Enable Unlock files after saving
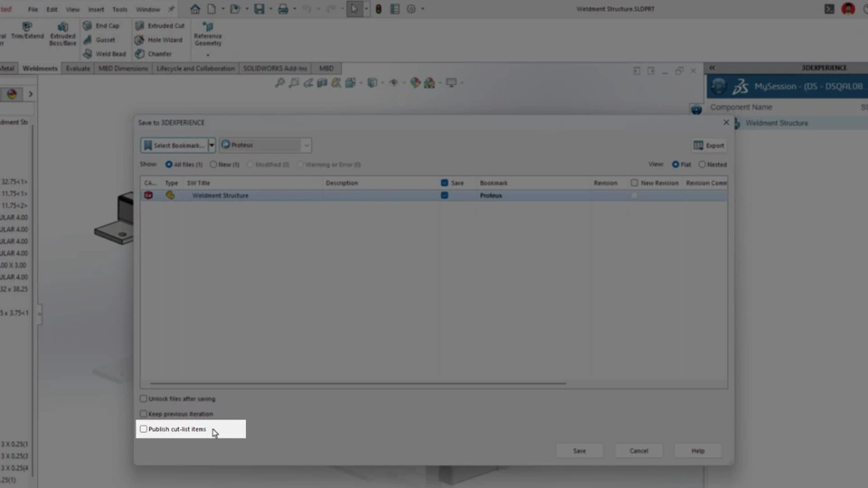 [x=144, y=399]
